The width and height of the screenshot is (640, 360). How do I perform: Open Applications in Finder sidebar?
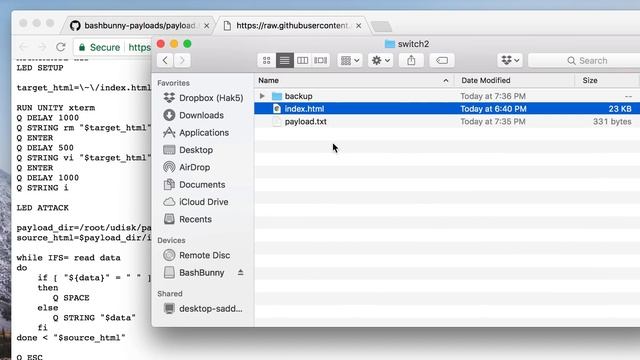196,133
